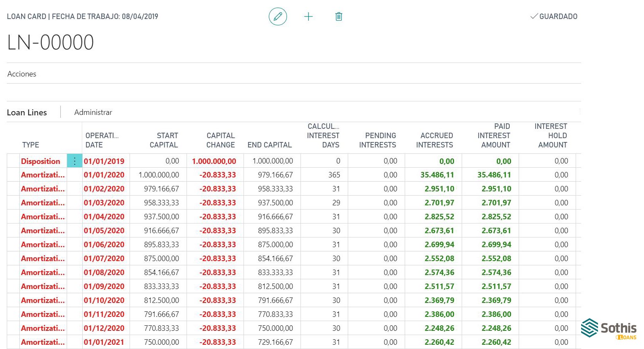Click the Paid Interest Amount column header
Viewport: 644px width, 349px height.
coord(494,136)
